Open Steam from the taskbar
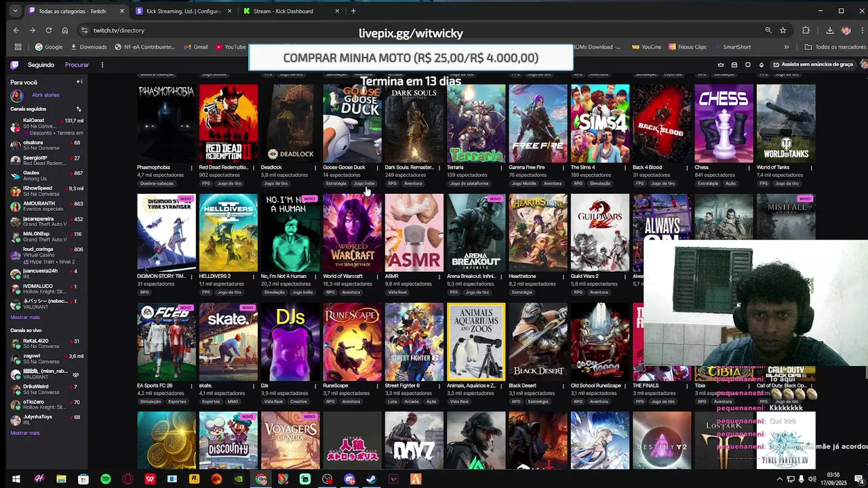The image size is (868, 488). click(x=372, y=479)
